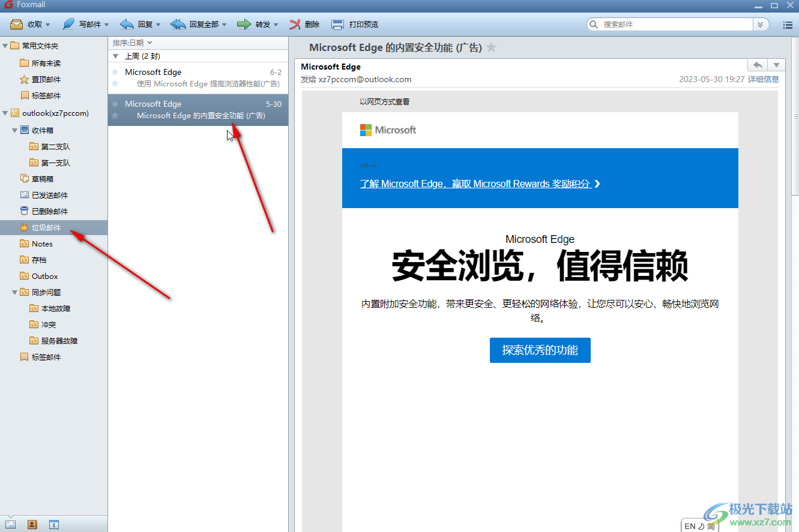Click the EN input method indicator
The height and width of the screenshot is (532, 799).
point(690,526)
